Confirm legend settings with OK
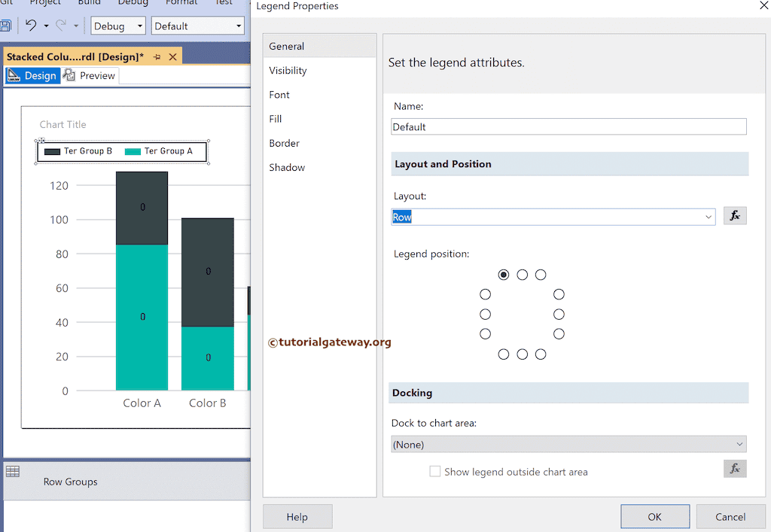 pyautogui.click(x=654, y=516)
